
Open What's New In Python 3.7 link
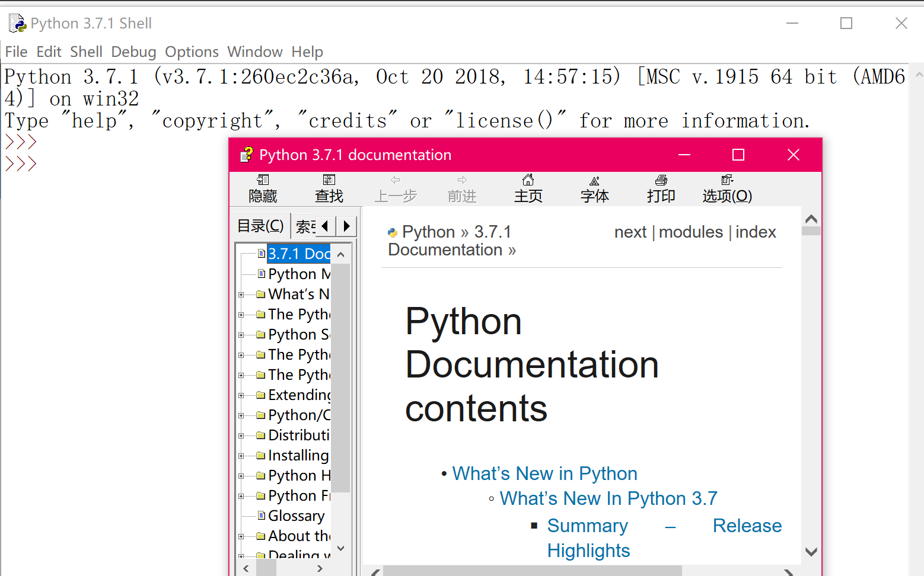[608, 498]
